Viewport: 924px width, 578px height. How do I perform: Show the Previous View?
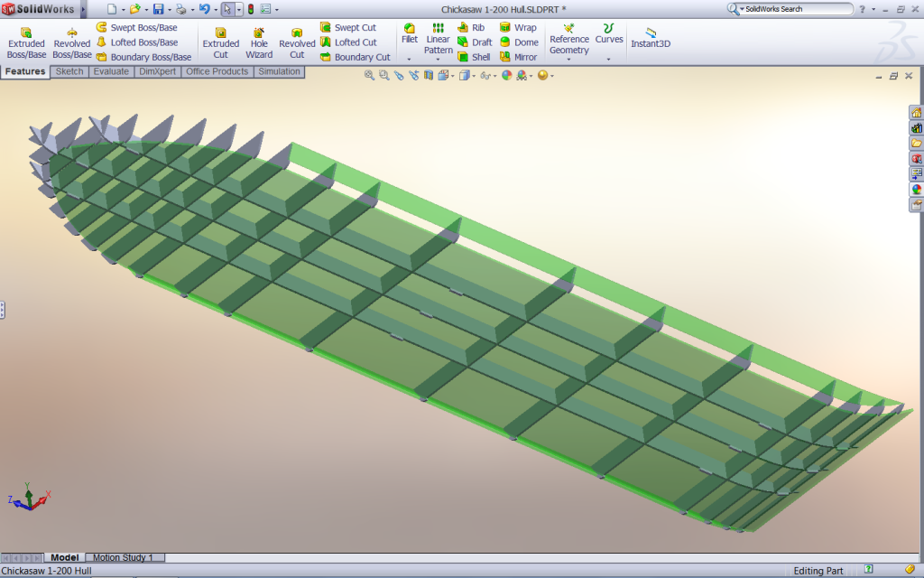point(399,76)
